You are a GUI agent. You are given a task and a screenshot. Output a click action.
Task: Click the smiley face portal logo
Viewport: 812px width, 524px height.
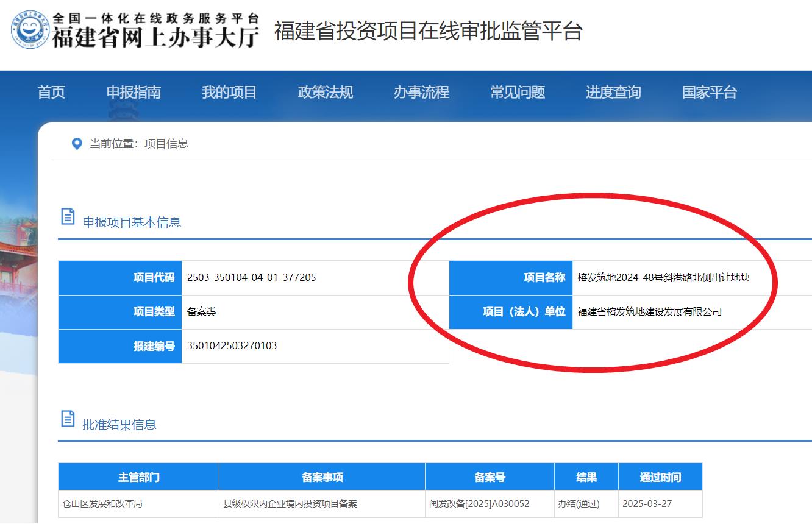[30, 29]
